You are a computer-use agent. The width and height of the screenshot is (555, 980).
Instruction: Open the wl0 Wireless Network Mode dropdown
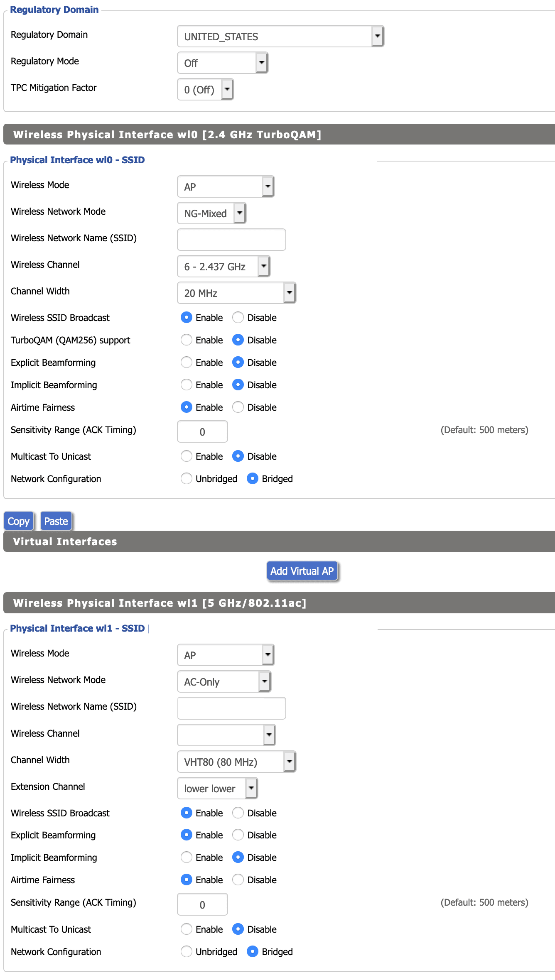[211, 213]
